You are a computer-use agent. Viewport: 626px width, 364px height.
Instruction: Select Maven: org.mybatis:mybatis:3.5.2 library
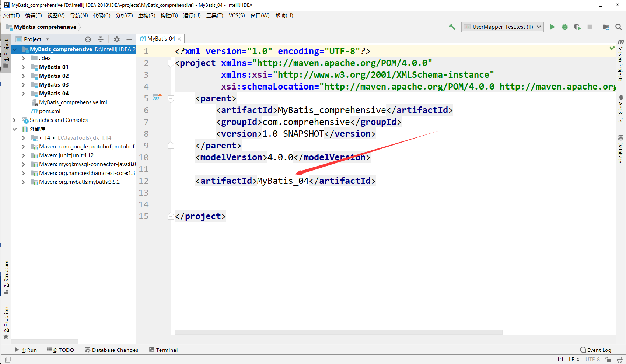coord(79,182)
